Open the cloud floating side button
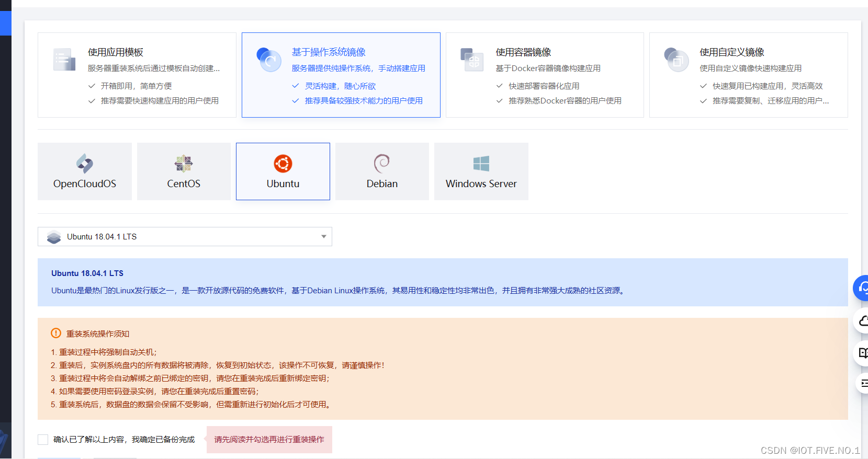This screenshot has width=868, height=459. (862, 320)
